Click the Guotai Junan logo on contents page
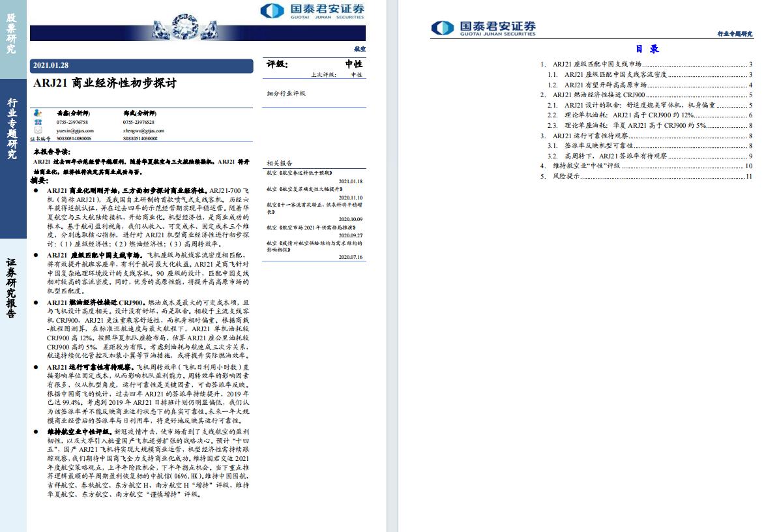 pyautogui.click(x=484, y=28)
